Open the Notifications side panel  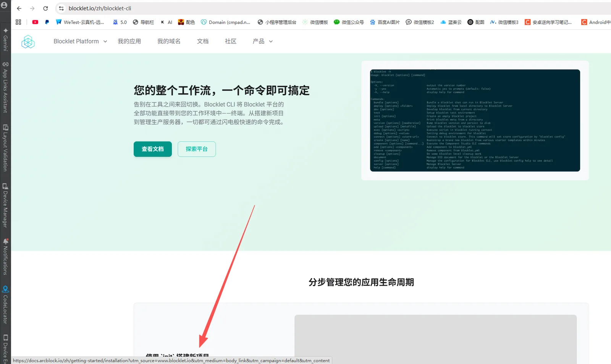point(5,257)
